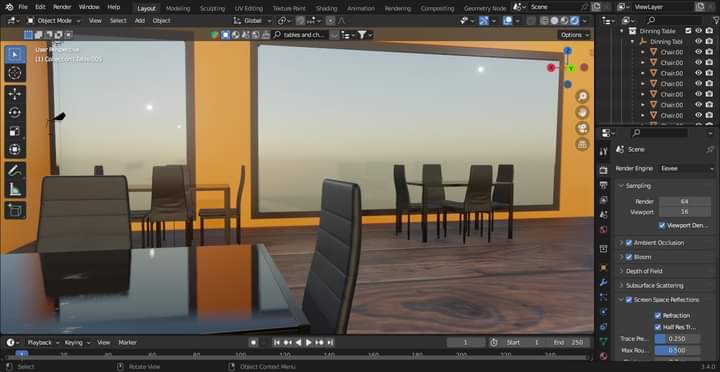Screen dimensions: 720x372
Task: Pick the Add Cube tool
Action: (15, 210)
